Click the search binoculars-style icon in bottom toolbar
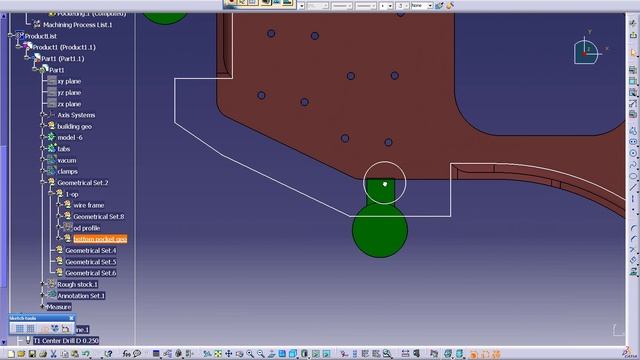This screenshot has width=640, height=360. coord(387,354)
